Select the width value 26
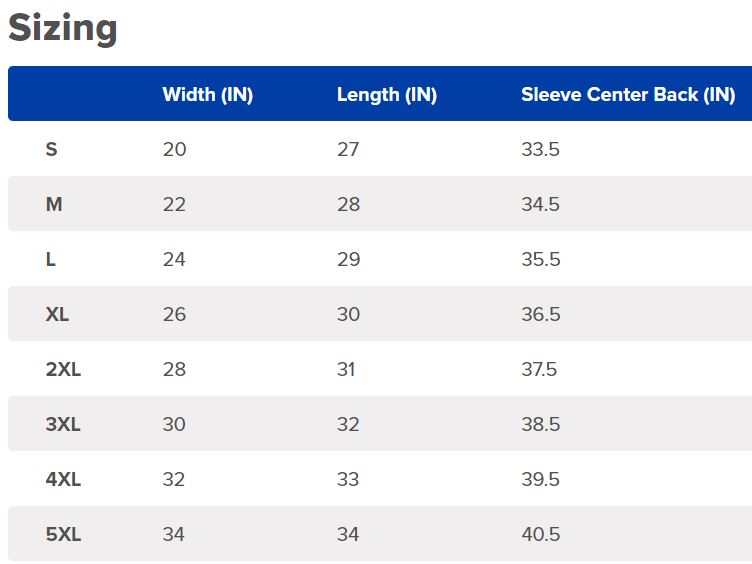752x564 pixels. click(x=175, y=315)
